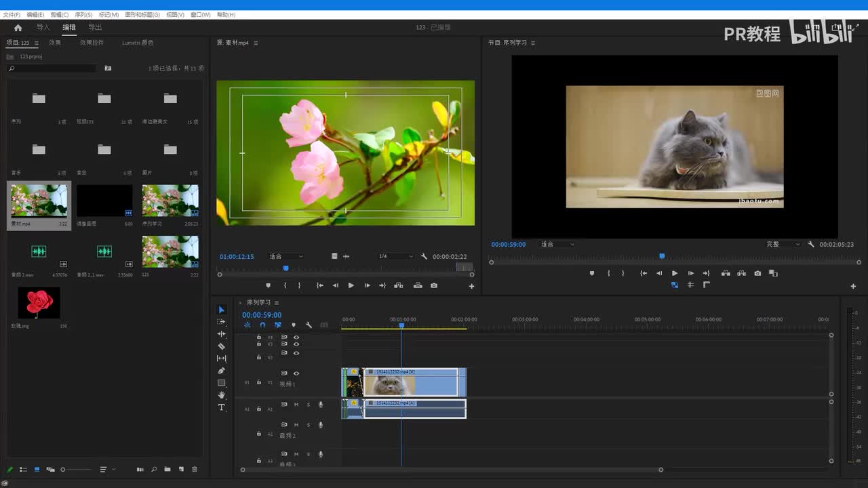The image size is (868, 488).
Task: Click Export Frame camera icon in Program monitor
Action: (x=757, y=273)
